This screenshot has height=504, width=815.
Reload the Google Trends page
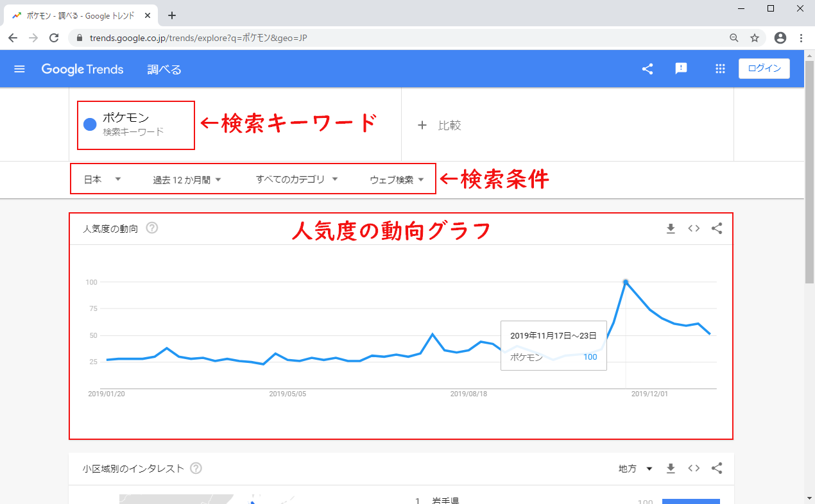tap(54, 38)
